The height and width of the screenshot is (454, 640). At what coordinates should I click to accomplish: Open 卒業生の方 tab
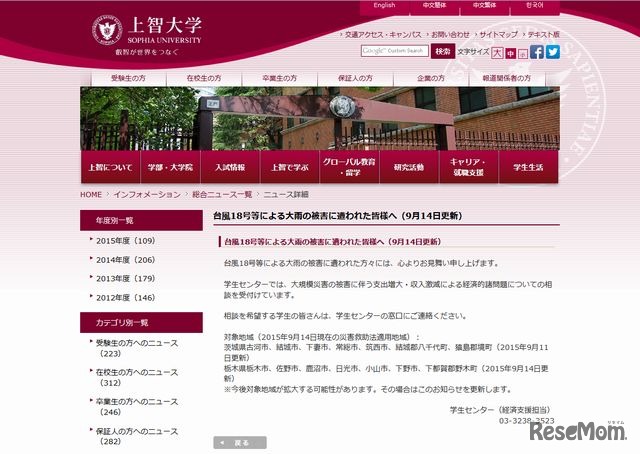[x=280, y=78]
